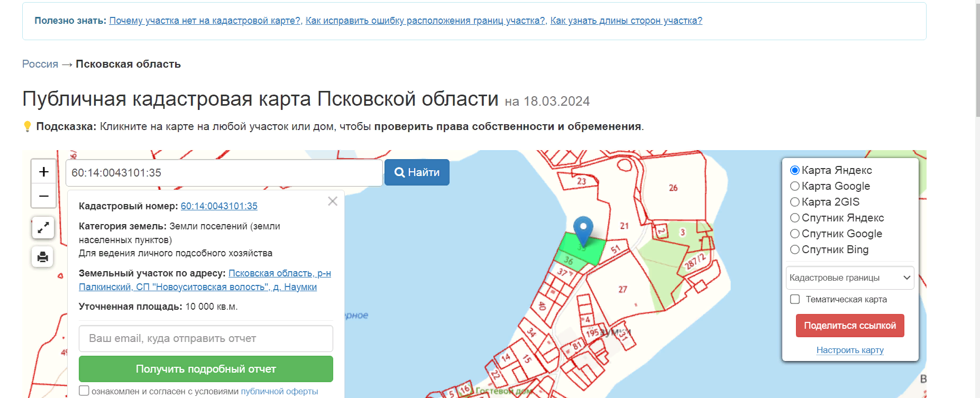
Task: Pick the Спутник Bing radio option
Action: [794, 249]
